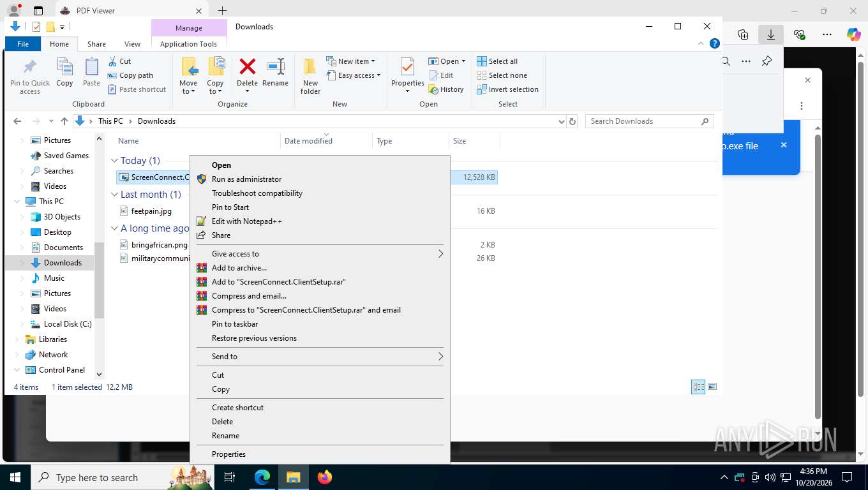Click the Explorer help question mark icon
The width and height of the screenshot is (868, 490).
(x=715, y=43)
